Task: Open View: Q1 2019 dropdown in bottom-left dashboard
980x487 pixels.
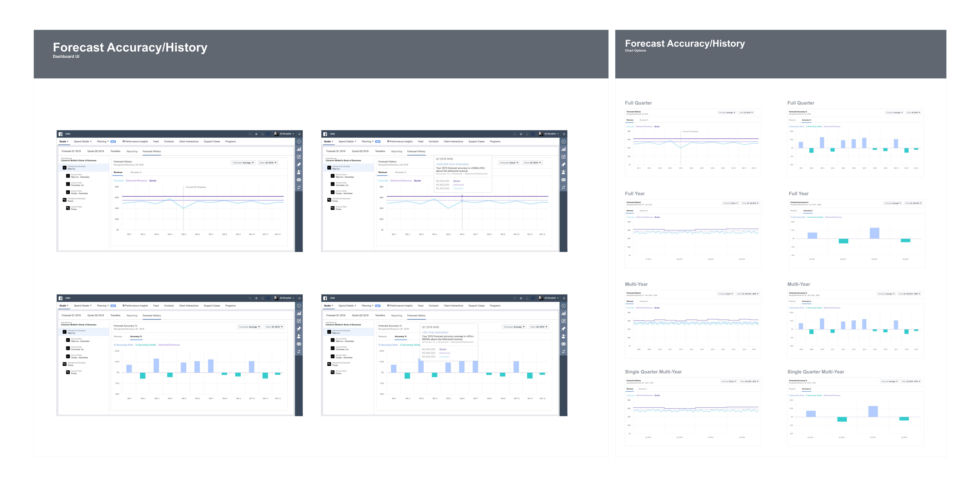Action: pos(274,327)
